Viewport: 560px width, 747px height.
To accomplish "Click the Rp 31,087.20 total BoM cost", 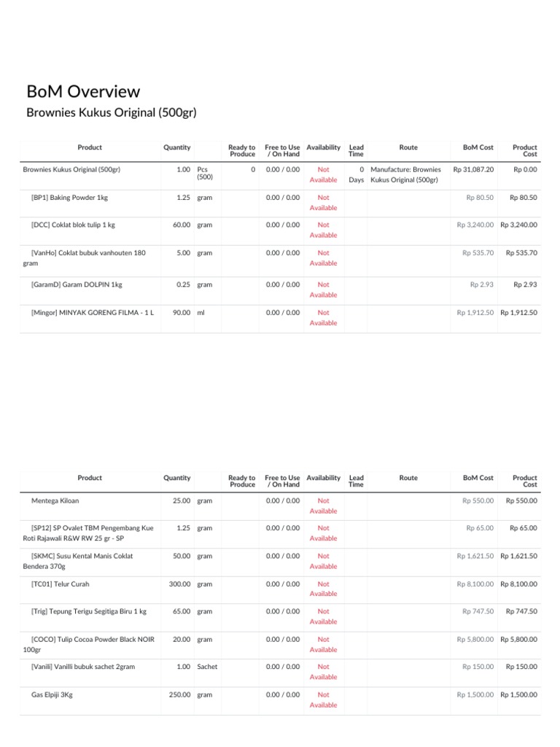I will click(473, 169).
